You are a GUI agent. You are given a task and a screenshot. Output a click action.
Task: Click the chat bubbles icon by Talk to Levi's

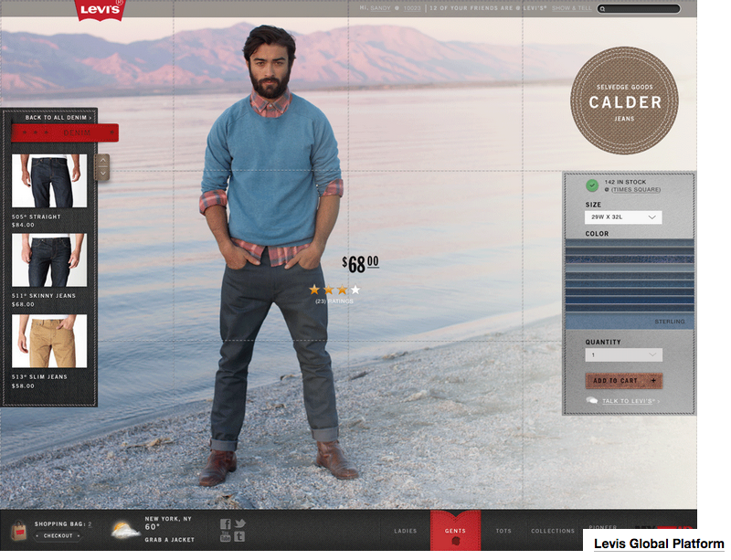tap(591, 400)
